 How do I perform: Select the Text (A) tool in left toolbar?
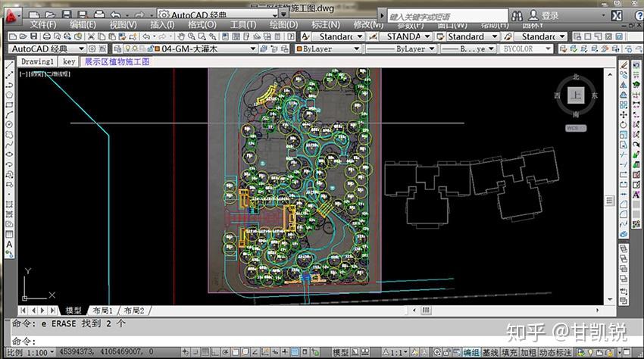pos(9,245)
